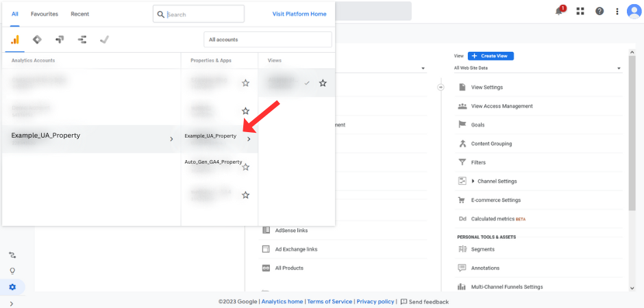Open Goals settings
The height and width of the screenshot is (308, 644).
478,125
